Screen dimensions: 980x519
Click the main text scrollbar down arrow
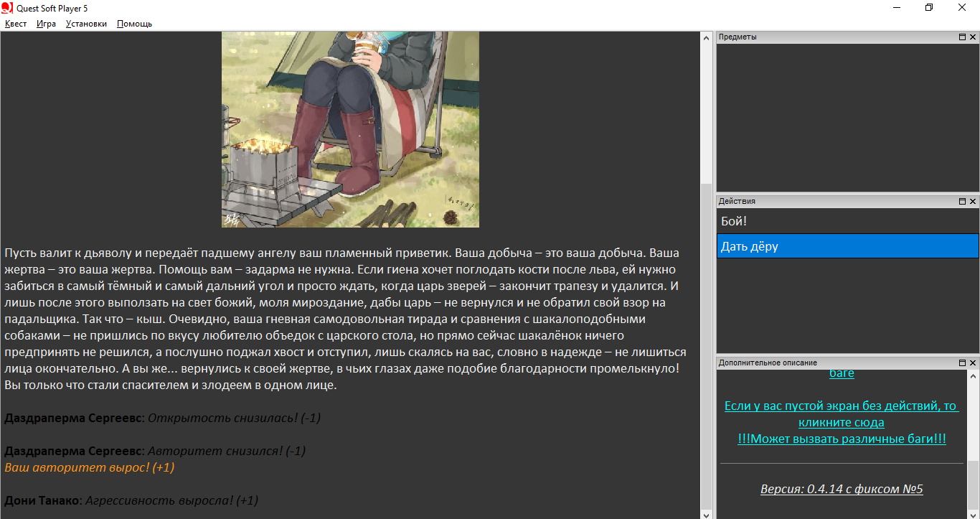coord(706,513)
